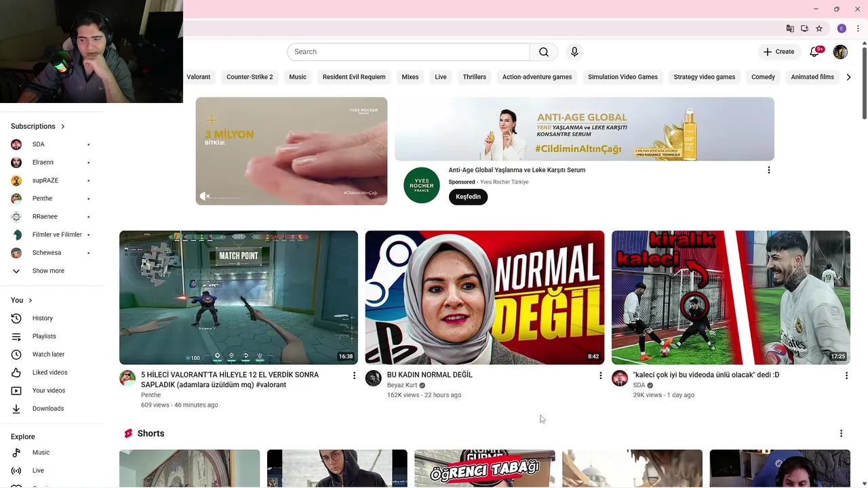Open the Liked videos thumbs-up icon
Image resolution: width=868 pixels, height=488 pixels.
(x=16, y=372)
